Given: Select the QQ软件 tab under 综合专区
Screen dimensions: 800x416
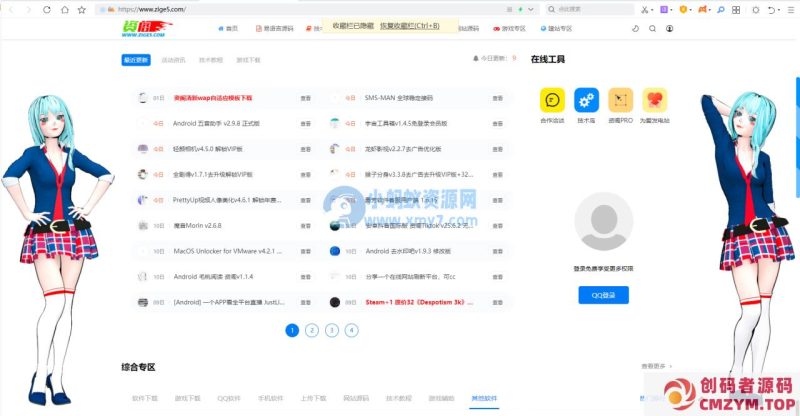Looking at the screenshot, I should pyautogui.click(x=229, y=398).
